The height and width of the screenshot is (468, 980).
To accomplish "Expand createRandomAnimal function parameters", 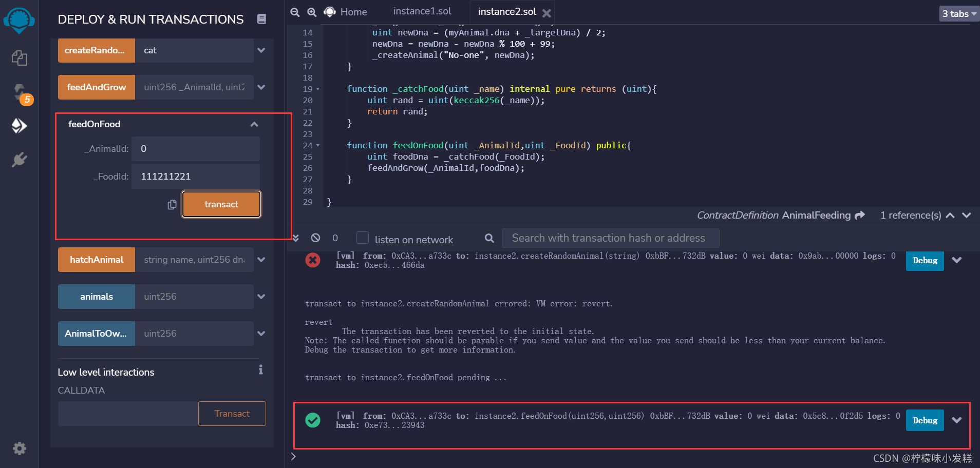I will (x=261, y=50).
